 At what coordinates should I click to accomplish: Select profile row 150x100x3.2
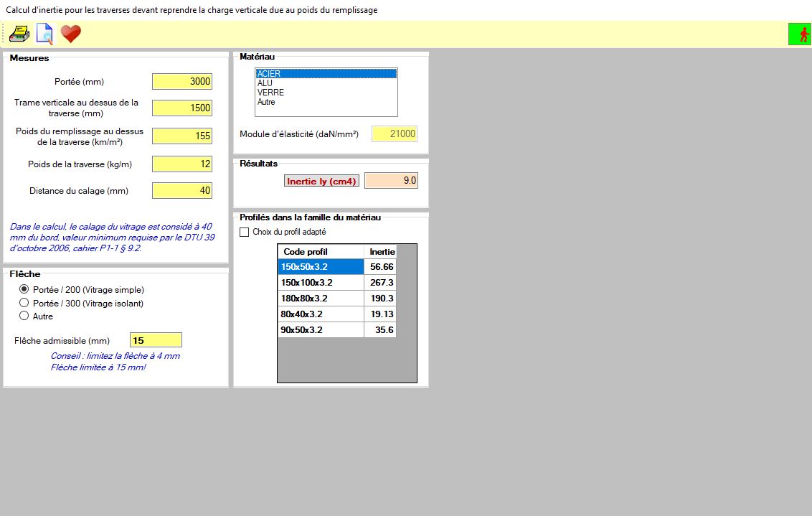point(321,282)
